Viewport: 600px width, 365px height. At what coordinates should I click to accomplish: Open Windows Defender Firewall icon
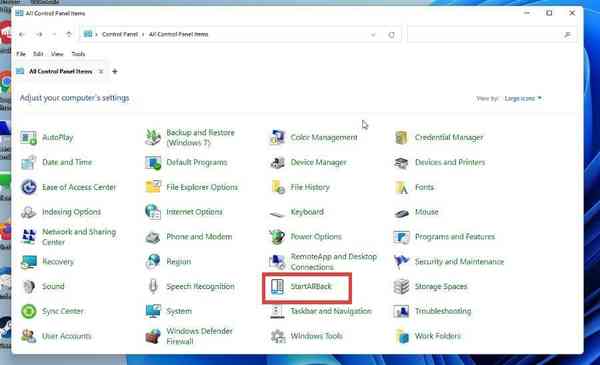tap(153, 336)
